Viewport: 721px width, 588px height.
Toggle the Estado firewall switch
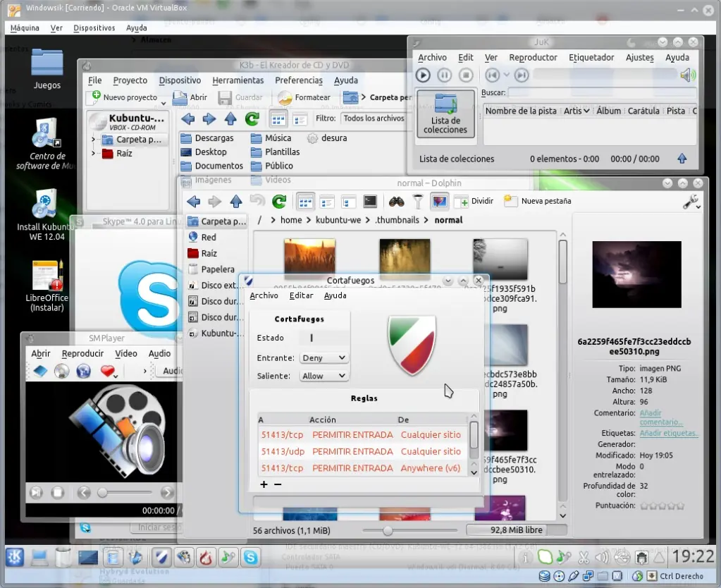pyautogui.click(x=323, y=338)
